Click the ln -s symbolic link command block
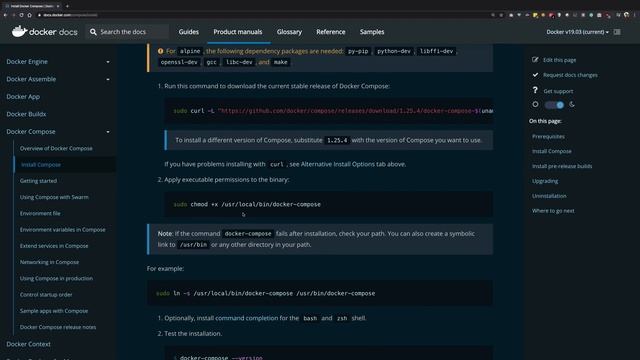 tap(320, 293)
